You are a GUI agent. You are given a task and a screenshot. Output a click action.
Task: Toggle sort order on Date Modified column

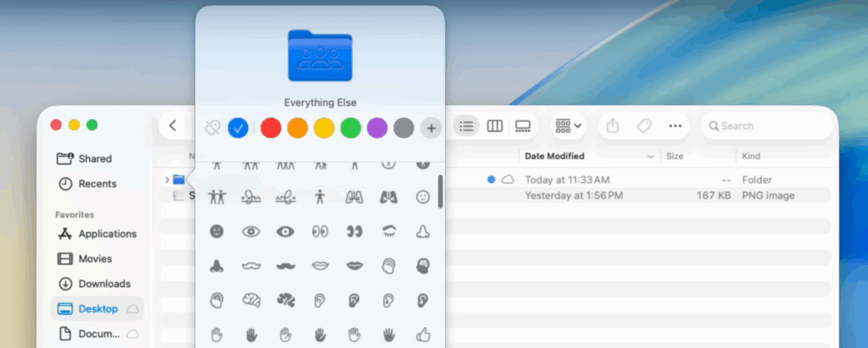(650, 157)
